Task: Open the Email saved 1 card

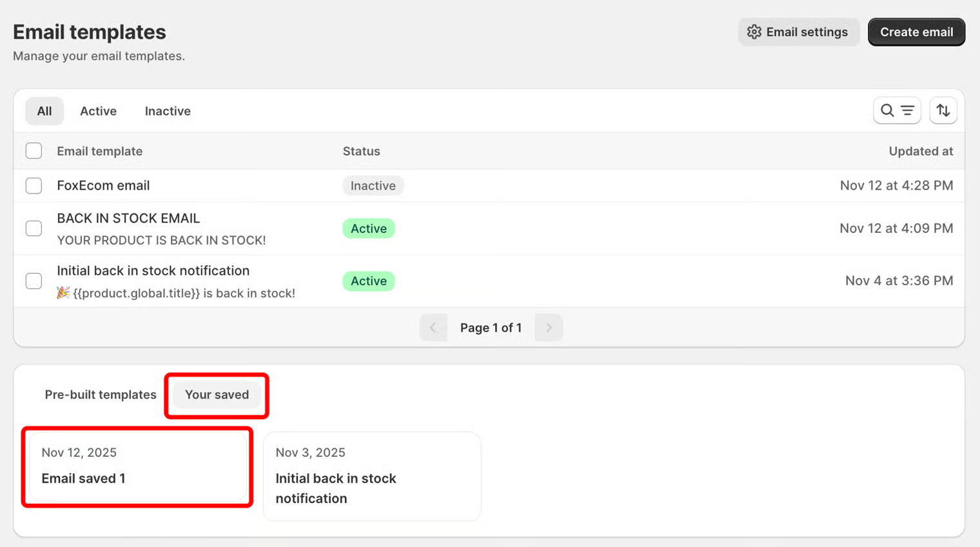Action: click(x=137, y=466)
